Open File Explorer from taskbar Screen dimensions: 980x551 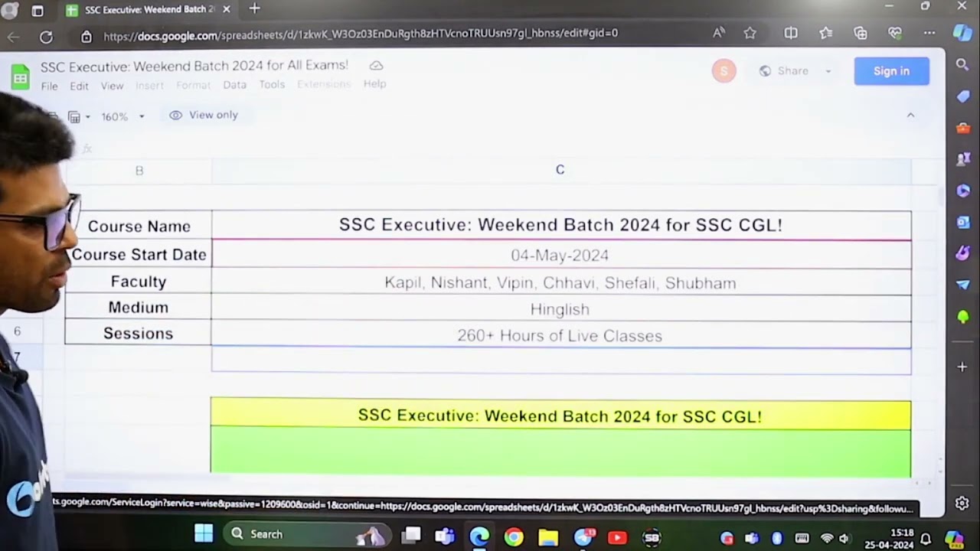[548, 537]
